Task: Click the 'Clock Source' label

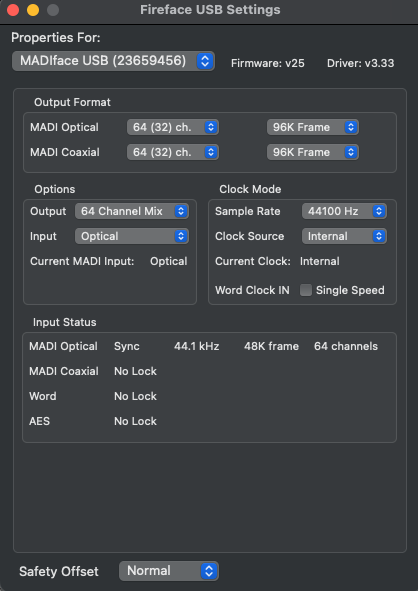Action: (x=250, y=236)
